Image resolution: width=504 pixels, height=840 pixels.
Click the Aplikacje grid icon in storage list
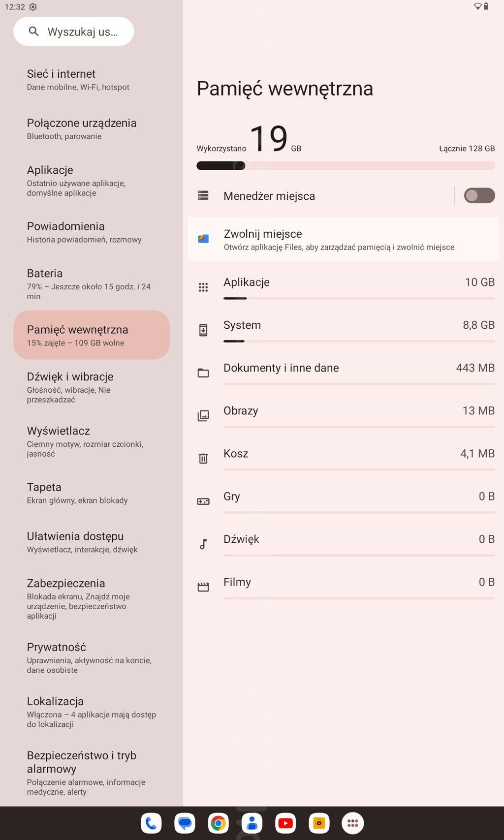[x=203, y=287]
